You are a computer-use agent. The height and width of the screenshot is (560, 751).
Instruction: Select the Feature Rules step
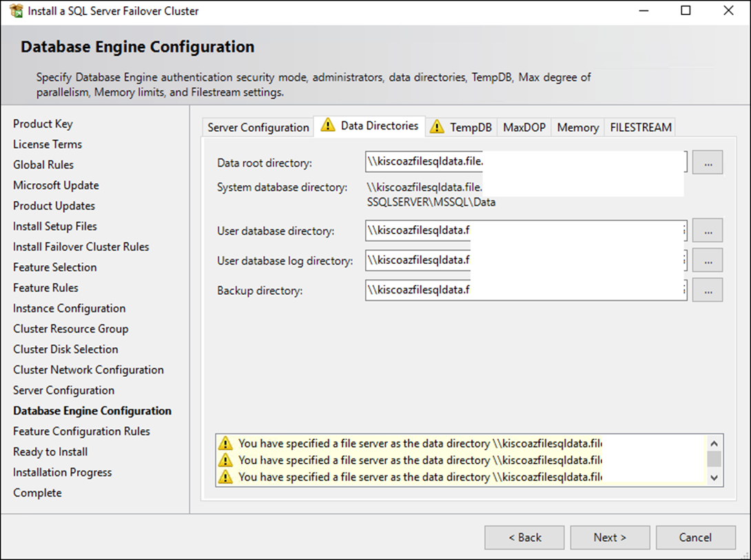45,288
